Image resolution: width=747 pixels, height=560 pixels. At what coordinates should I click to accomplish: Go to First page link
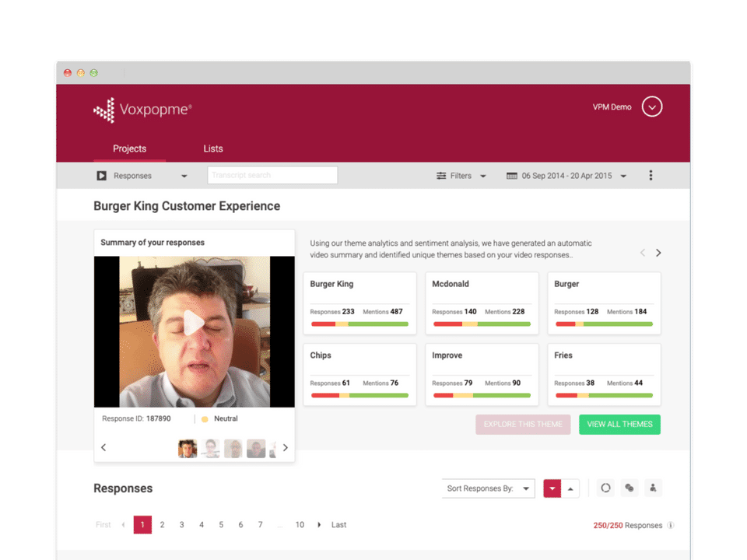click(103, 525)
